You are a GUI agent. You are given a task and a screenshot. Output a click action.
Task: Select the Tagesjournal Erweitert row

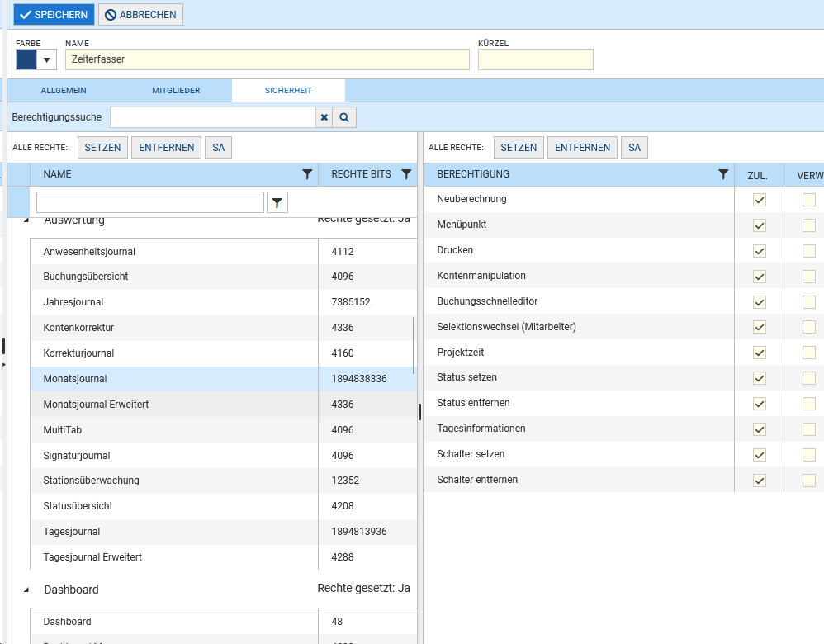coord(224,557)
